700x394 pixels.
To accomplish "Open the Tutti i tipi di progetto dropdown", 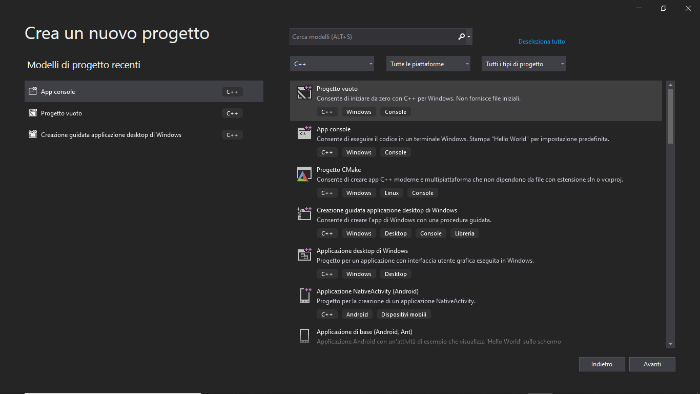I will coord(524,64).
